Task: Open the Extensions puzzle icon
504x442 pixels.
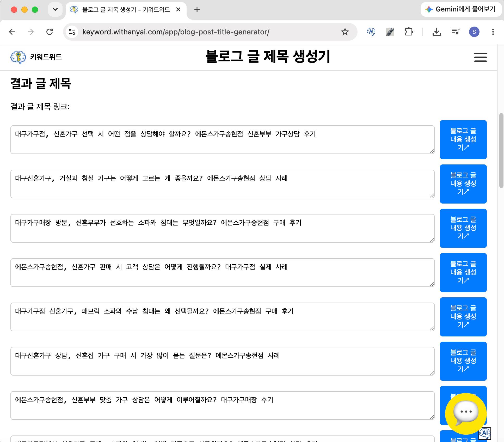Action: coord(409,32)
